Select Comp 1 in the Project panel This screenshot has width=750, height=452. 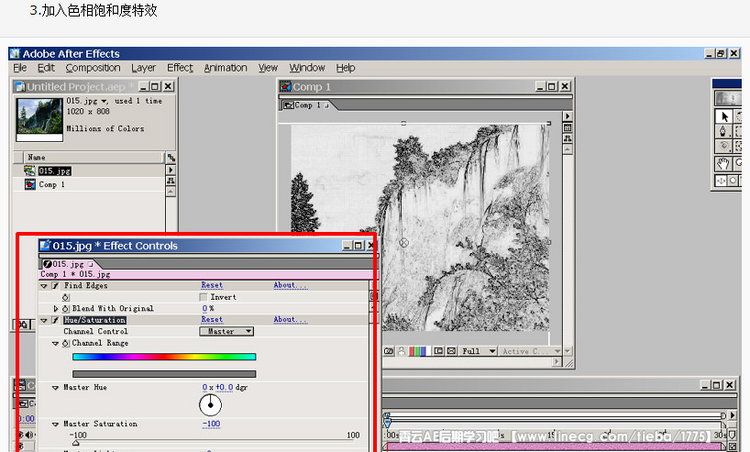point(52,184)
